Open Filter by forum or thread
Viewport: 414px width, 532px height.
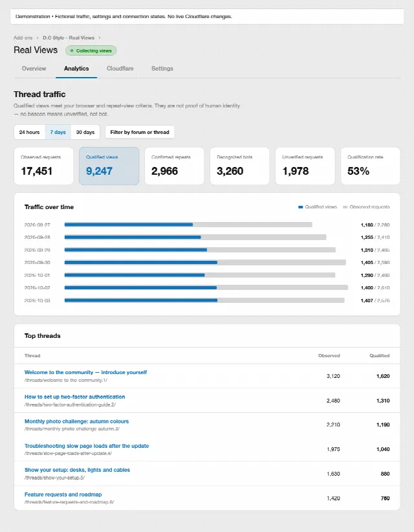coord(140,132)
